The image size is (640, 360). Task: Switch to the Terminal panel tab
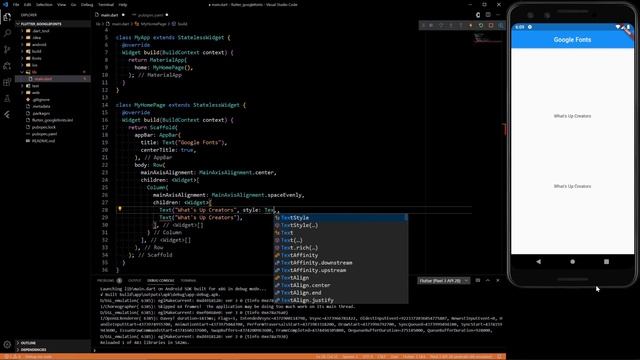(188, 280)
